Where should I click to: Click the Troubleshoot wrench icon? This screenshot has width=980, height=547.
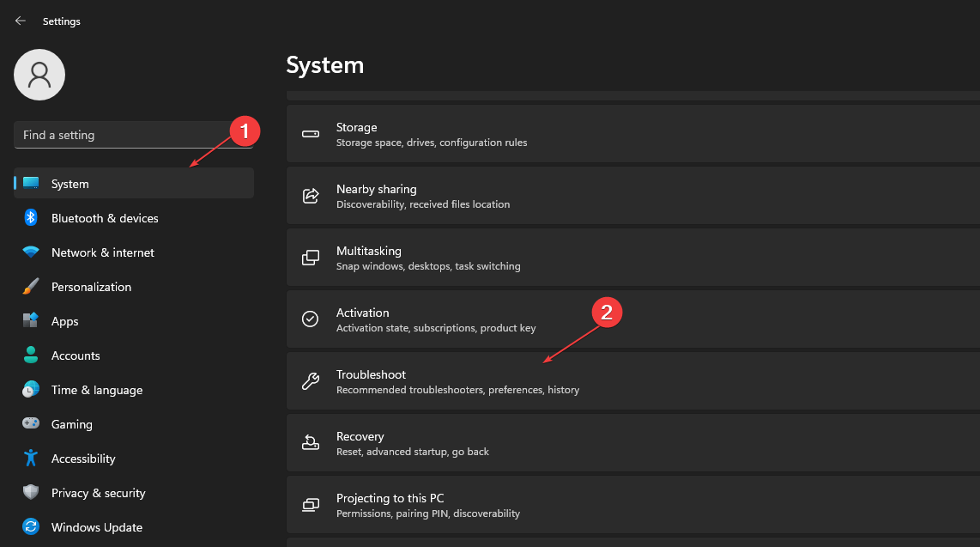coord(311,381)
